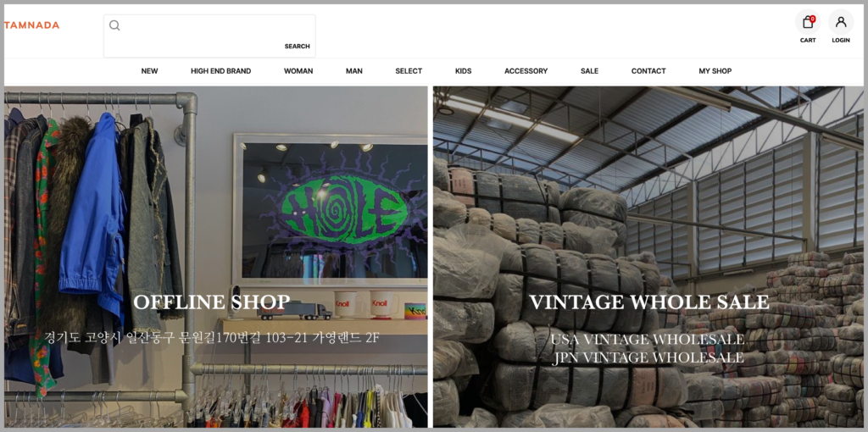Select the MAN menu item
Screen dimensions: 868x432
coord(354,71)
